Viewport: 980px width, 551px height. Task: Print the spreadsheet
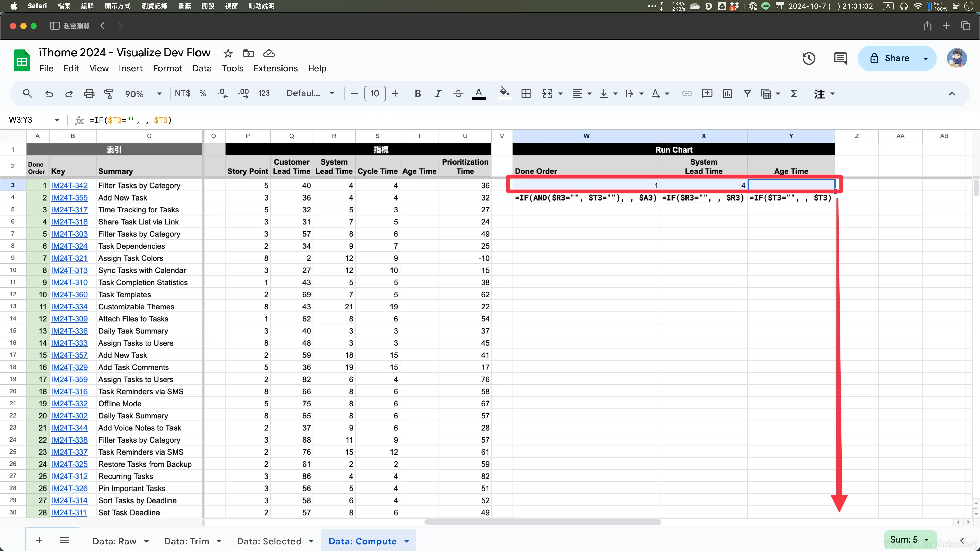pos(89,94)
